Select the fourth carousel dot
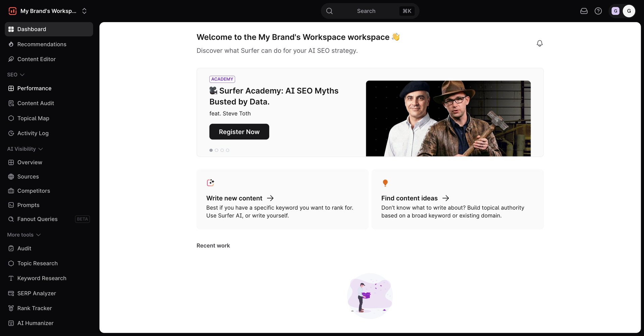The image size is (644, 336). (227, 150)
